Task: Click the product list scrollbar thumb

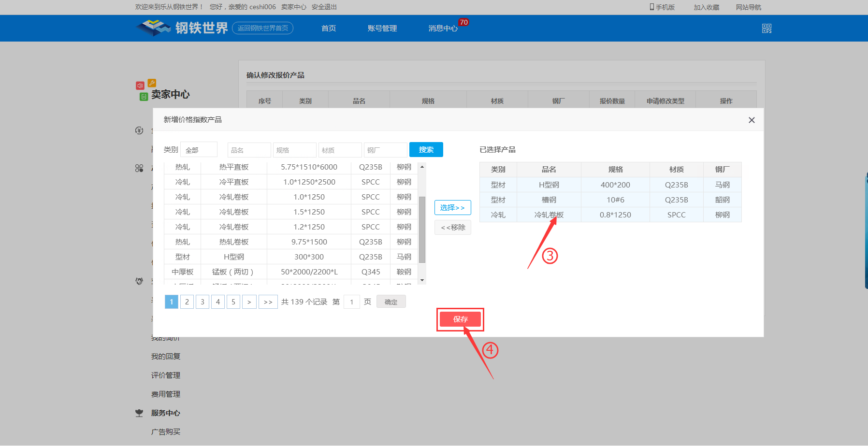Action: pyautogui.click(x=422, y=230)
